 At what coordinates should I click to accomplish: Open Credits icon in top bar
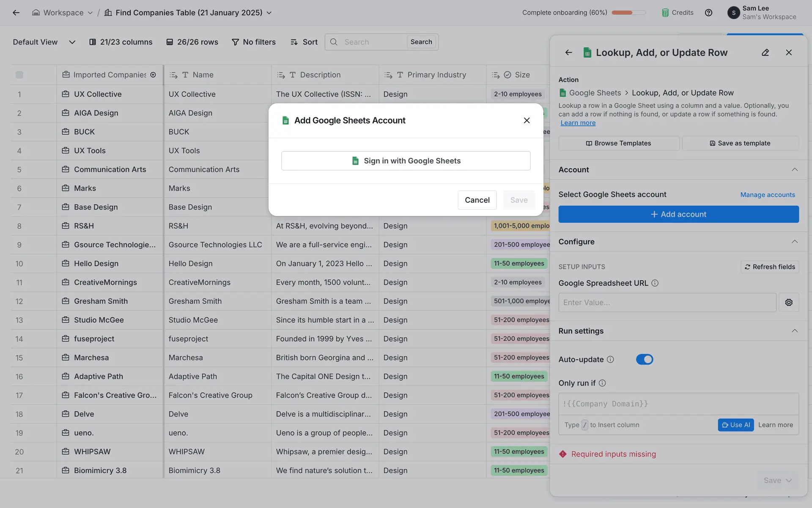pyautogui.click(x=665, y=13)
